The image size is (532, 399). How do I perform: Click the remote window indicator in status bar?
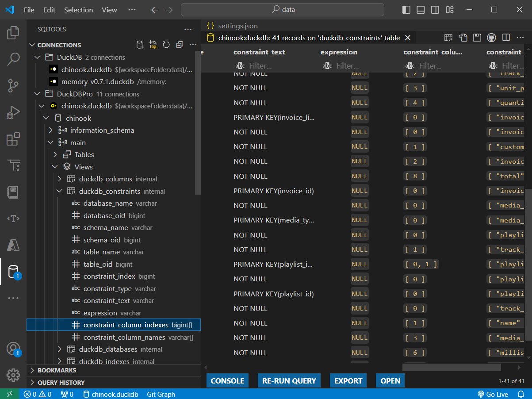pyautogui.click(x=10, y=394)
